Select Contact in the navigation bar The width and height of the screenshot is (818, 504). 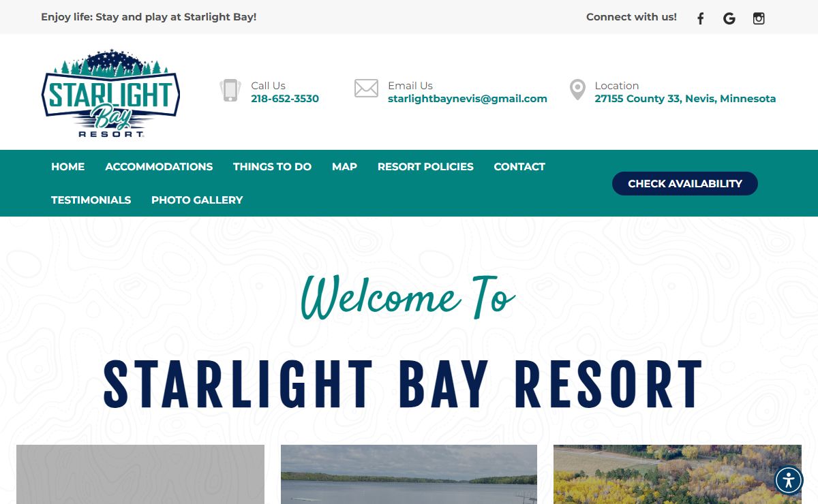click(x=519, y=167)
